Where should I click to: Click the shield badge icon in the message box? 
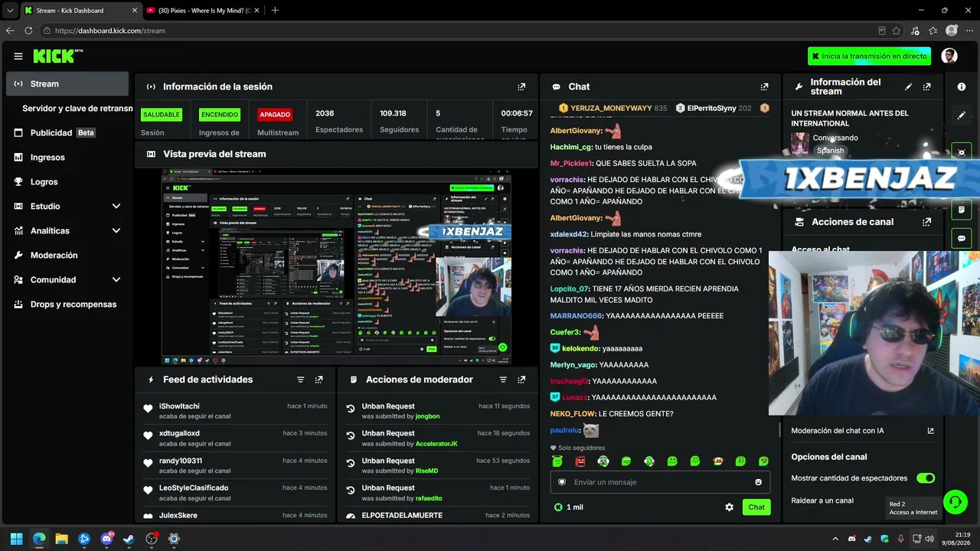coord(562,482)
